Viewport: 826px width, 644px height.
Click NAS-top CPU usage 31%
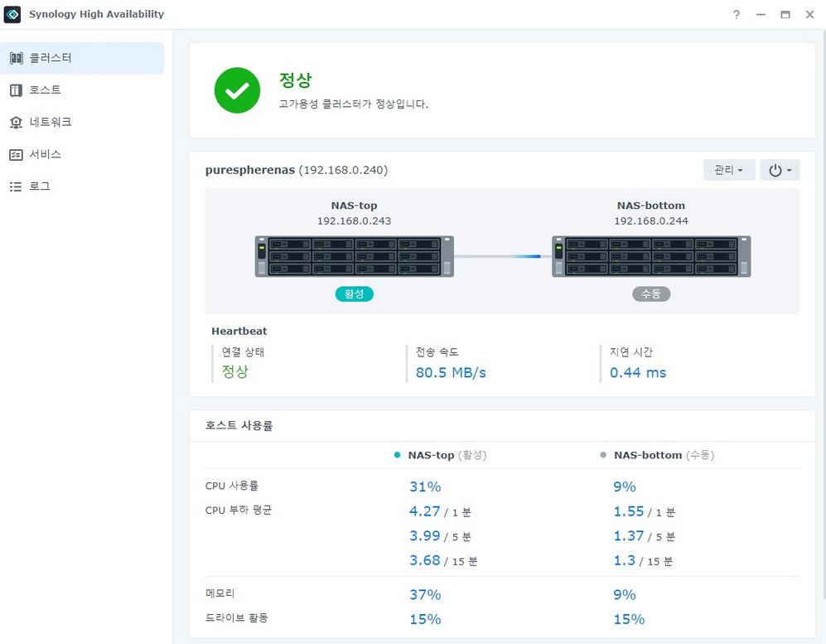(x=425, y=487)
